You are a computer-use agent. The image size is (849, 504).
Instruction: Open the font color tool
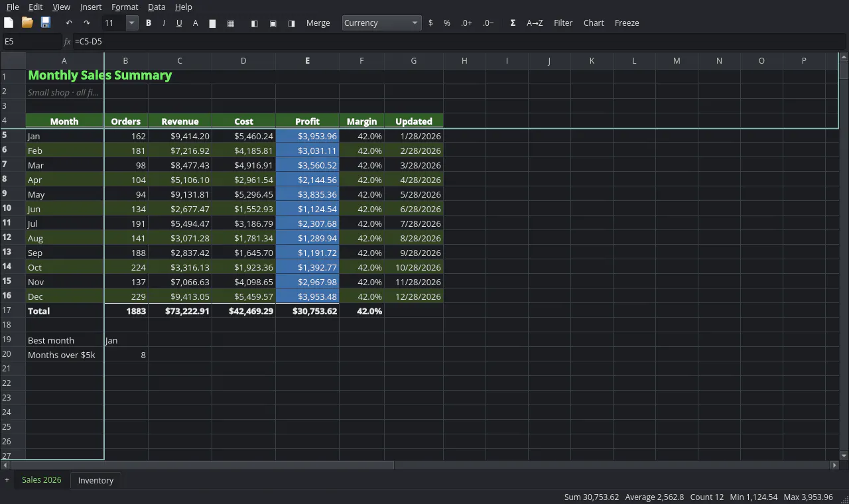[195, 23]
